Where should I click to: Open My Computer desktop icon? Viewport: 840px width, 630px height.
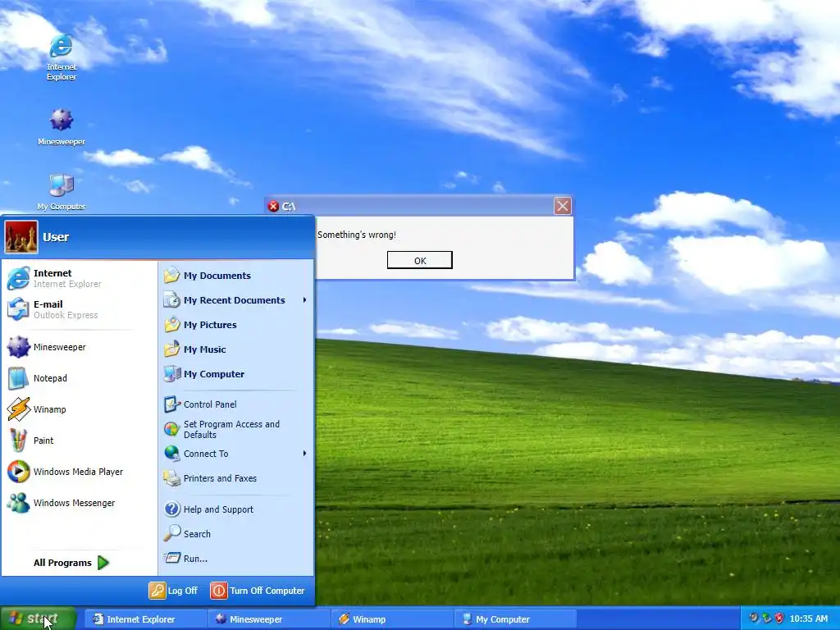click(61, 191)
